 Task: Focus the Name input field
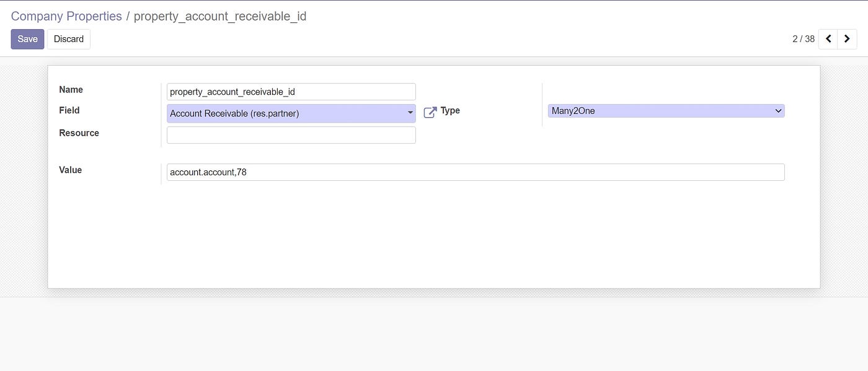[291, 92]
